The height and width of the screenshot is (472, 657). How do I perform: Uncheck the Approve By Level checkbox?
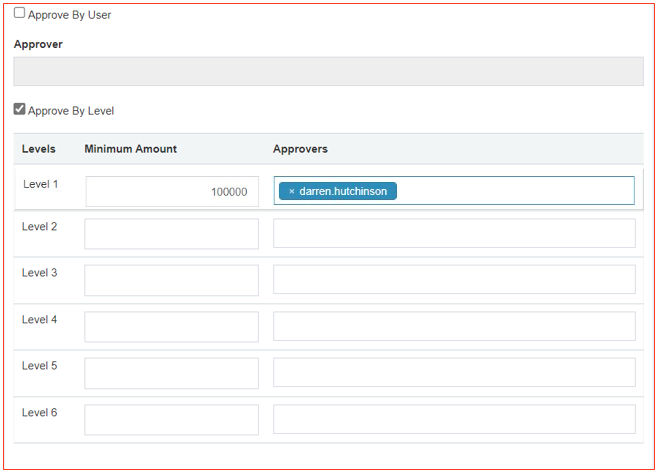pos(19,109)
